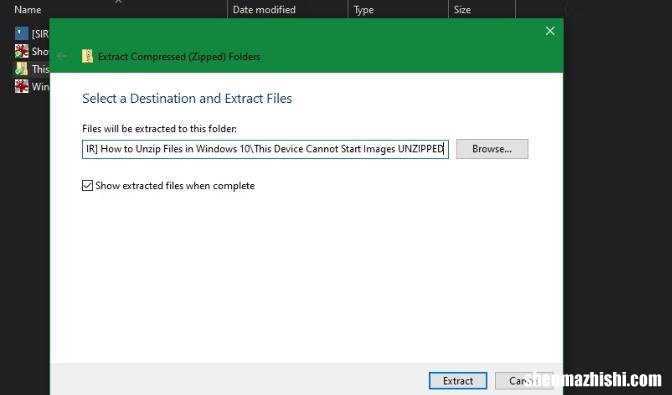Image resolution: width=672 pixels, height=395 pixels.
Task: Click the Extract button
Action: [458, 380]
